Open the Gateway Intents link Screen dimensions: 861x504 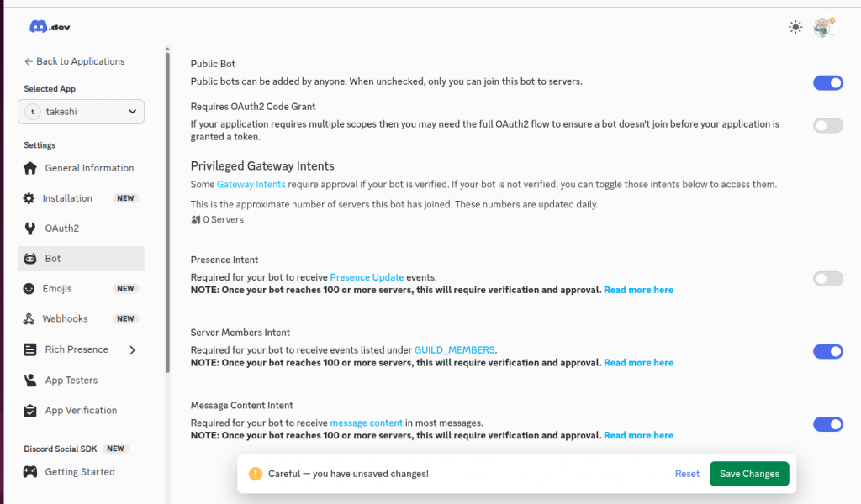point(251,184)
